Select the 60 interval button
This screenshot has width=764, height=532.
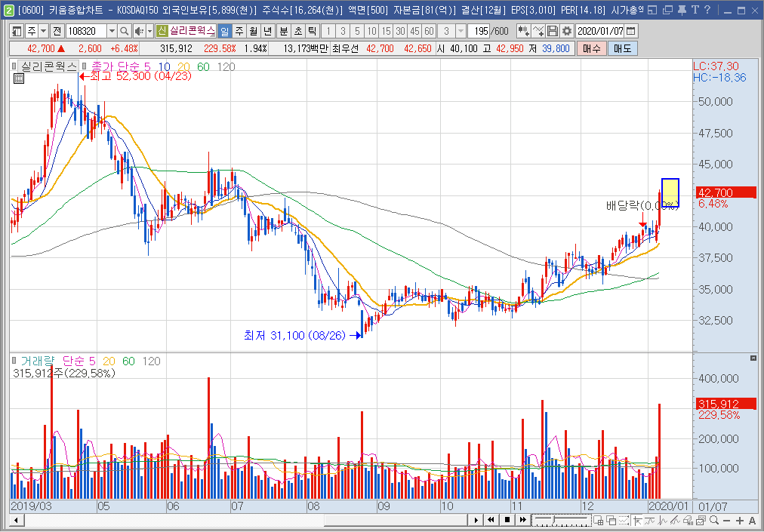pos(429,31)
